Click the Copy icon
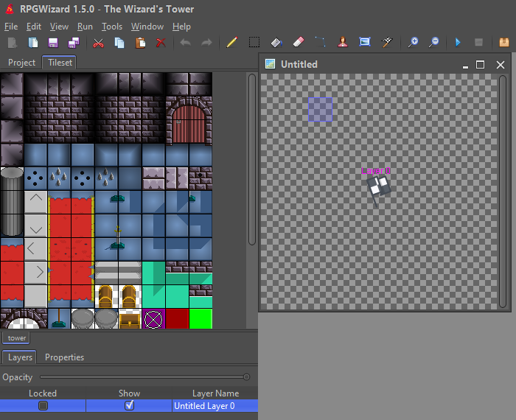This screenshot has height=420, width=516. (x=119, y=43)
